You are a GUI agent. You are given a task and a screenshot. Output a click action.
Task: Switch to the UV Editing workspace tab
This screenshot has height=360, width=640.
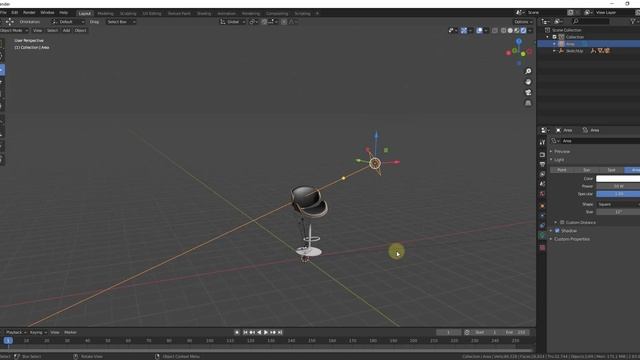click(152, 13)
